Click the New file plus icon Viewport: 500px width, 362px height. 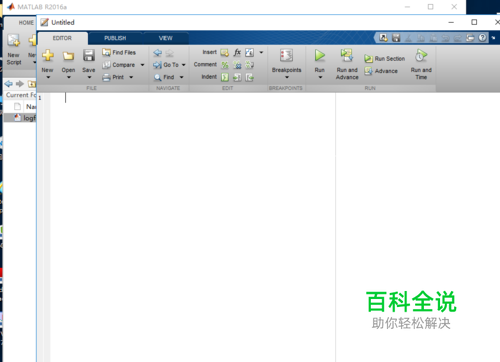click(x=48, y=55)
